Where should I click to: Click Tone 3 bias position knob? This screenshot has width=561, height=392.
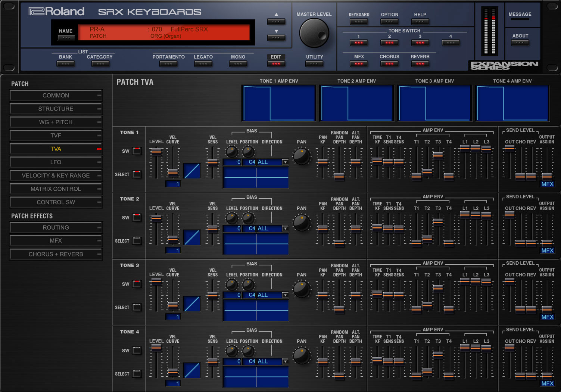248,284
